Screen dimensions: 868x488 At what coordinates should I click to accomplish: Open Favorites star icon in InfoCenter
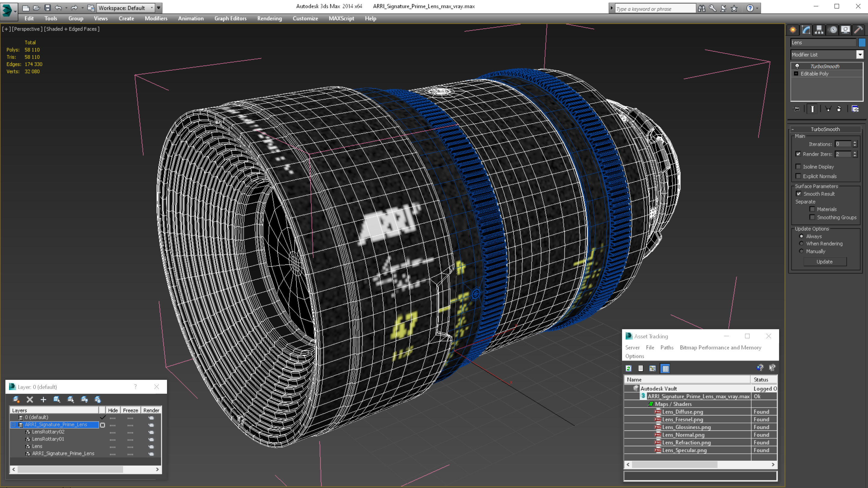coord(734,8)
